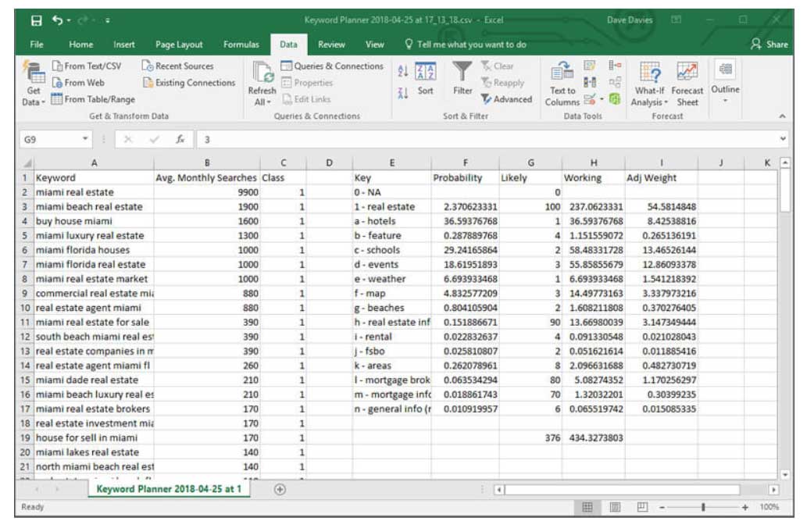This screenshot has height=532, width=807.
Task: Select the Keyword Planner sheet tab
Action: pyautogui.click(x=169, y=489)
